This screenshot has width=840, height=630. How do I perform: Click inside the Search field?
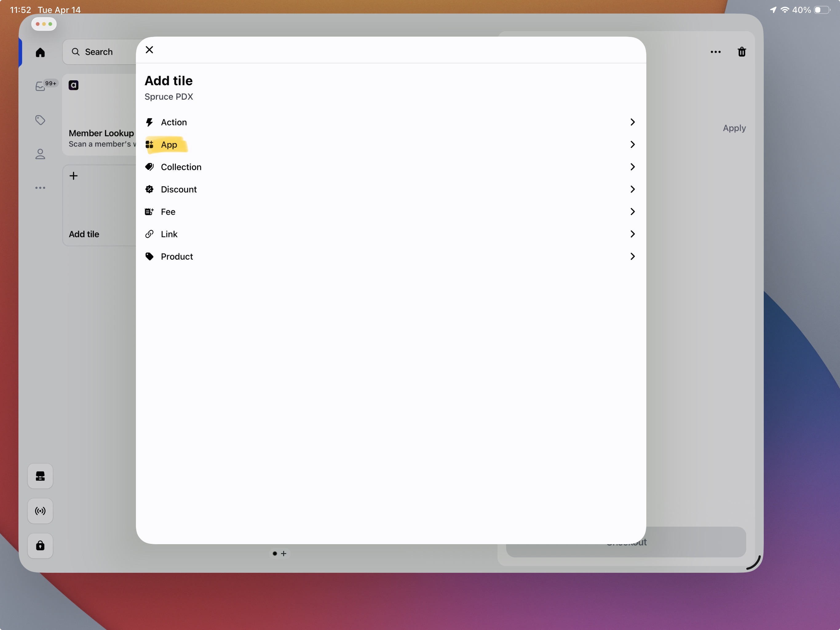coord(98,52)
